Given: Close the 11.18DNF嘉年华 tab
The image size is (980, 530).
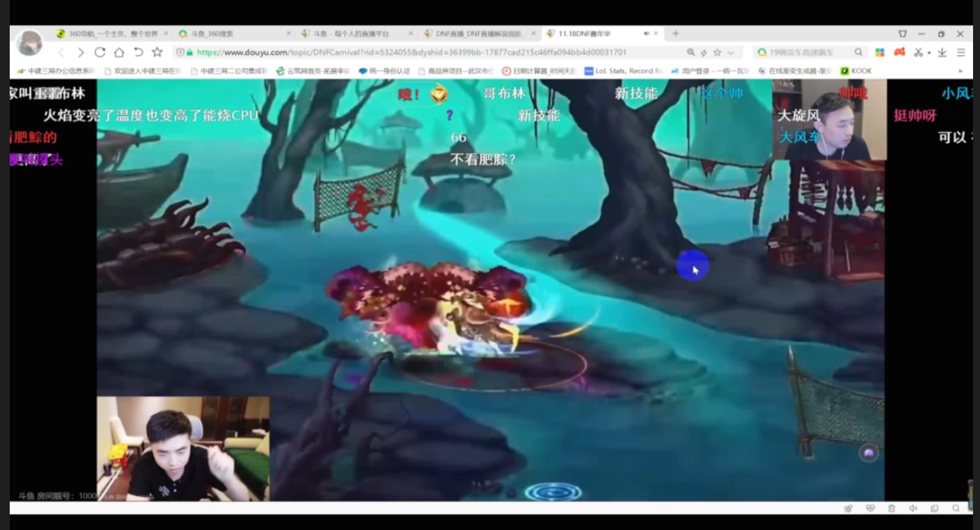Looking at the screenshot, I should tap(656, 33).
